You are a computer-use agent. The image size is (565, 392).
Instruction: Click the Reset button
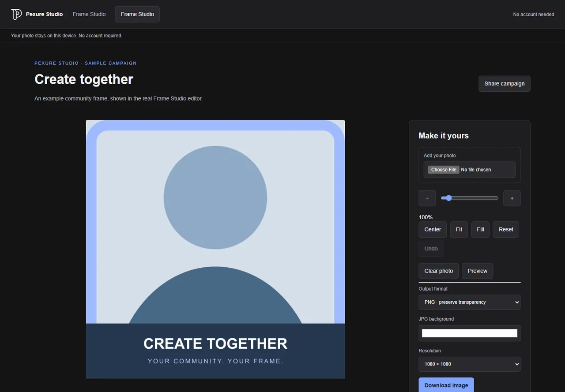point(506,230)
